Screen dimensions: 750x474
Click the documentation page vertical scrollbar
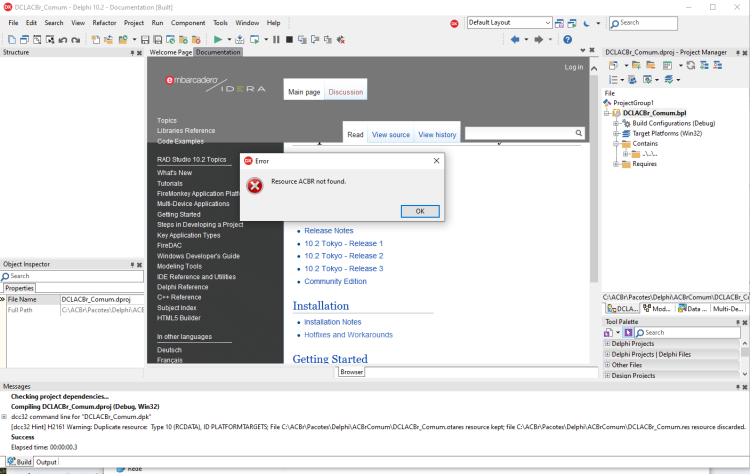[x=594, y=177]
